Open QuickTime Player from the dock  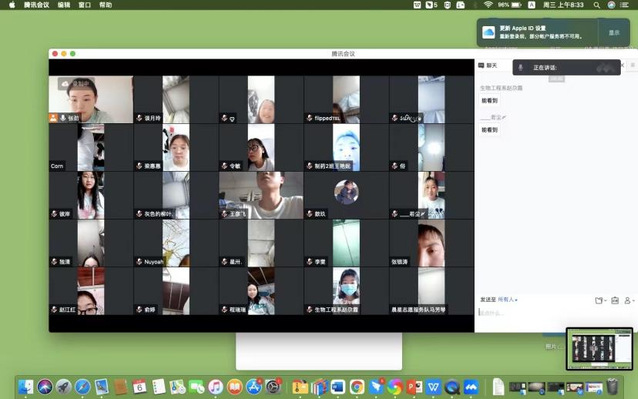452,387
